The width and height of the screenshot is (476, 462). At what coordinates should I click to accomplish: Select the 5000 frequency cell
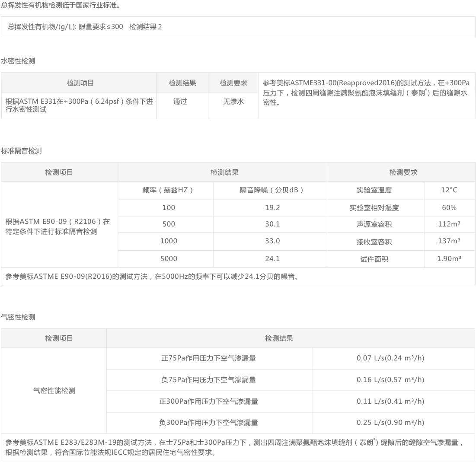click(169, 259)
